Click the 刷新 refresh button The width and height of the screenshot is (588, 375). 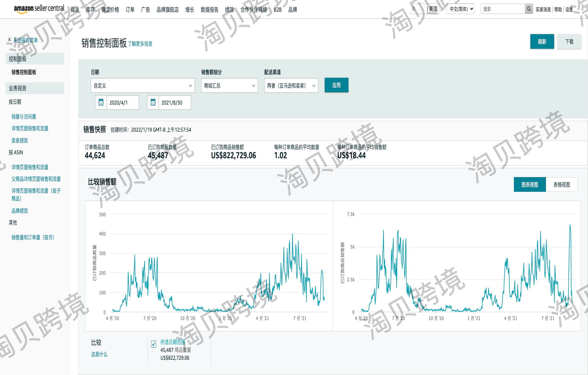tap(542, 42)
